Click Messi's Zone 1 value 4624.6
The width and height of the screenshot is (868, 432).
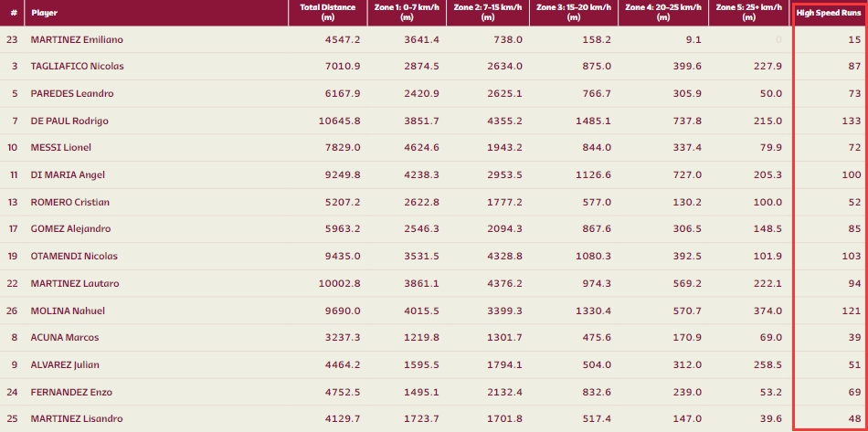coord(422,148)
